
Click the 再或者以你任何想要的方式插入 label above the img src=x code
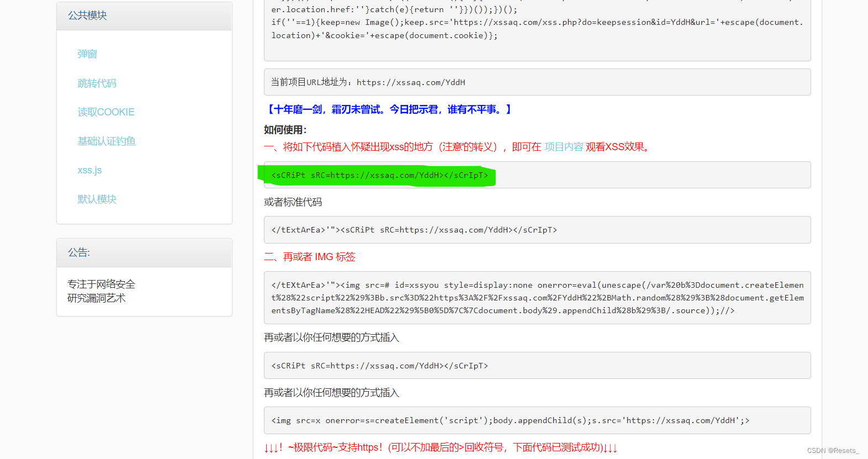tap(331, 393)
